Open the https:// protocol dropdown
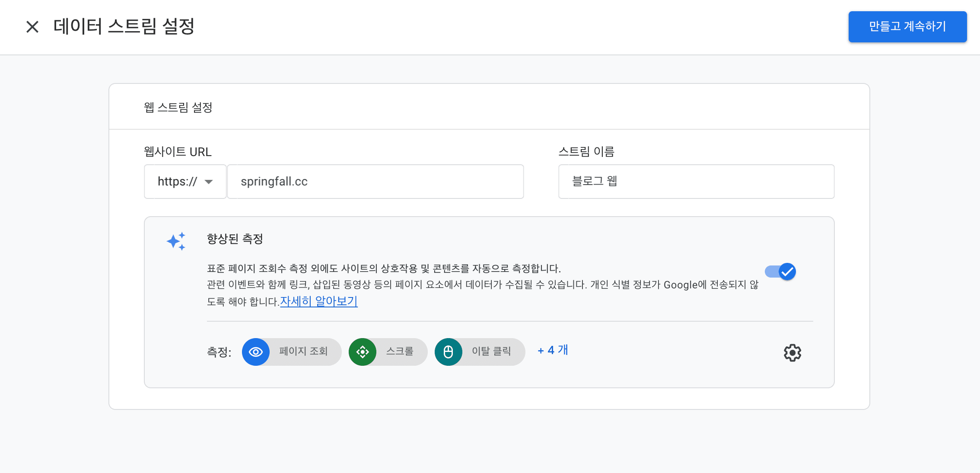This screenshot has width=980, height=473. click(x=185, y=182)
